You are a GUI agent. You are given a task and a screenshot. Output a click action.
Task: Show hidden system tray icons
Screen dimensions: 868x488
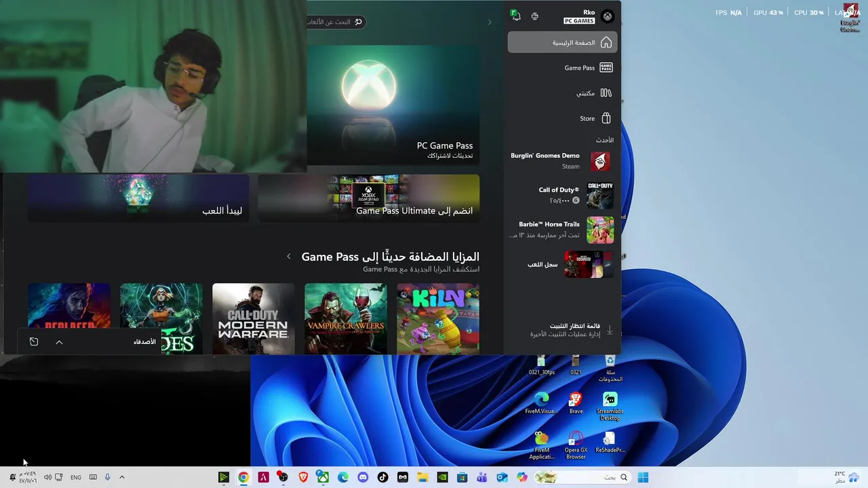pos(122,477)
